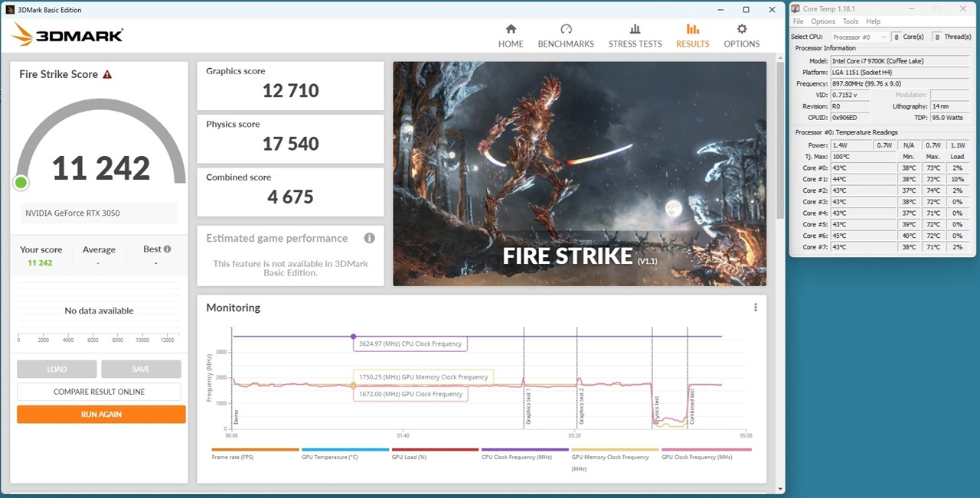Click the Core #1 temperature 44°C reading
The image size is (980, 498).
(x=863, y=179)
